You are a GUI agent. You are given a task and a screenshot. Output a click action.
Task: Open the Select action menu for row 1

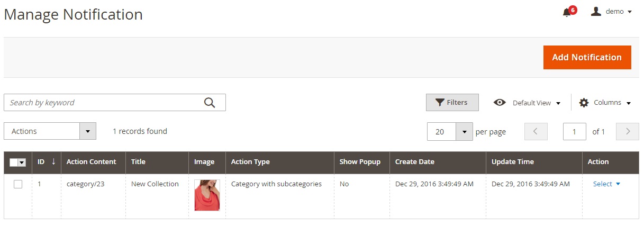point(606,184)
